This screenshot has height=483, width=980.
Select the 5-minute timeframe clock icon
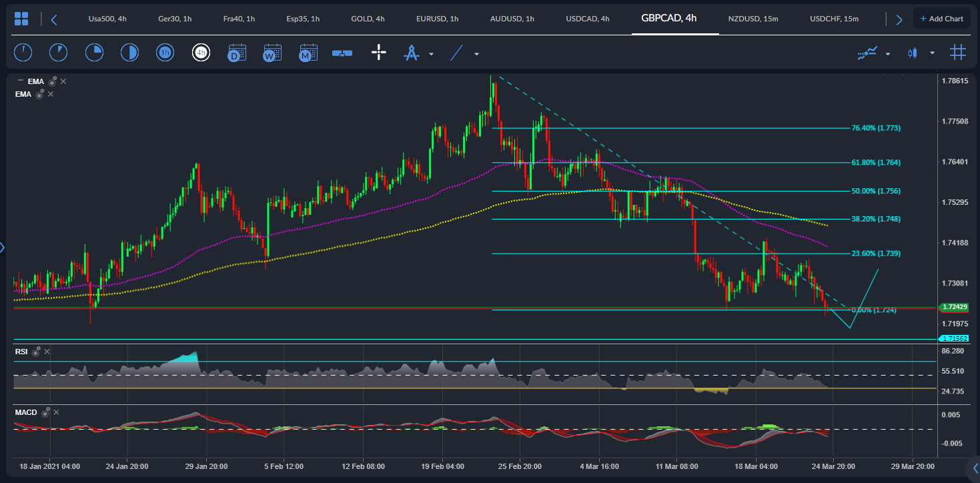pos(58,52)
